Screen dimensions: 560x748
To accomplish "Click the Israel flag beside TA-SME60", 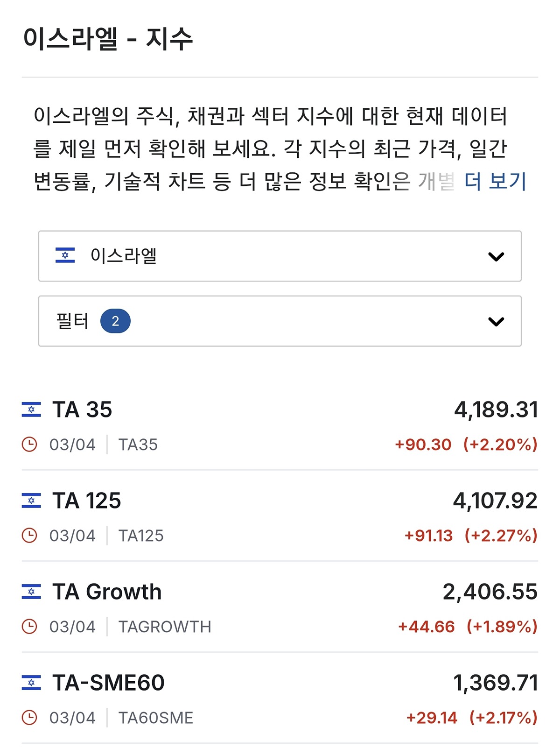I will 31,683.
